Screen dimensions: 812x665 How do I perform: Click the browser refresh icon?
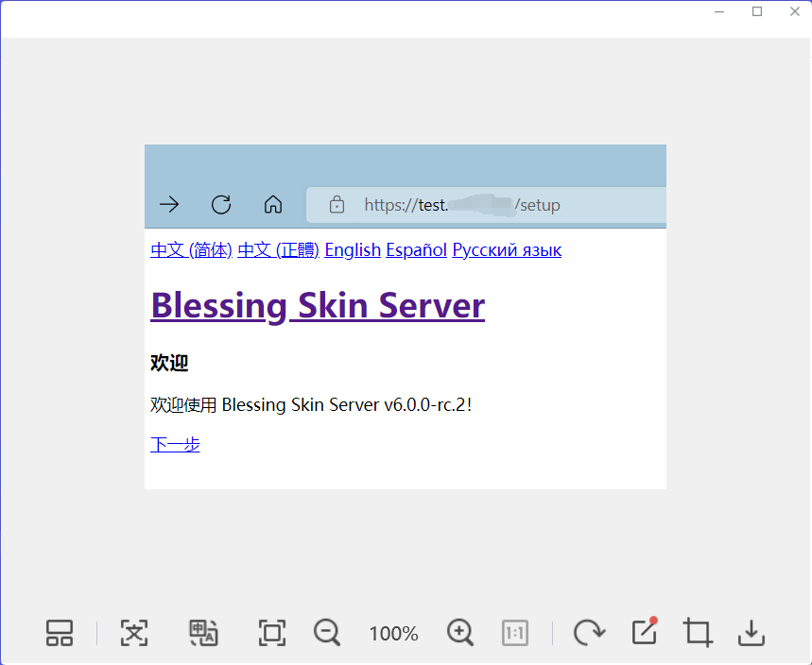(x=220, y=205)
